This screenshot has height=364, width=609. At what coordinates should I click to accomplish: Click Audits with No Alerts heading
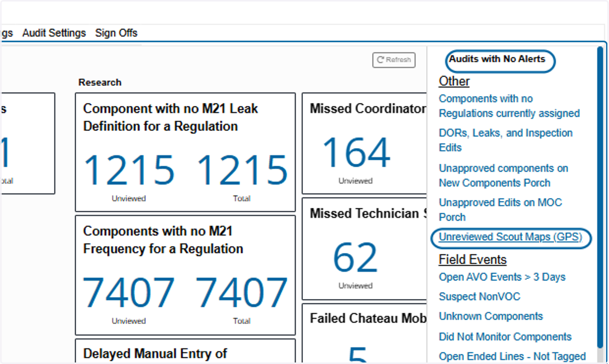(x=497, y=59)
